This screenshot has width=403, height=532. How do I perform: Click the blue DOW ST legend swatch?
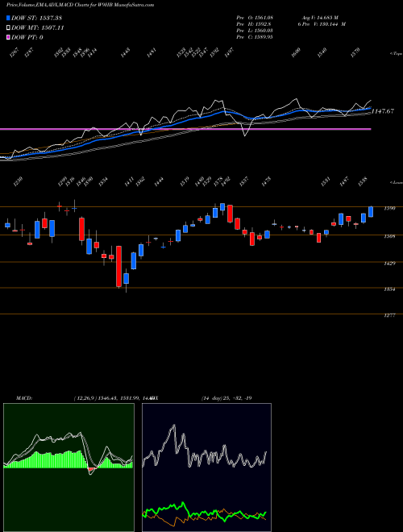coord(9,18)
